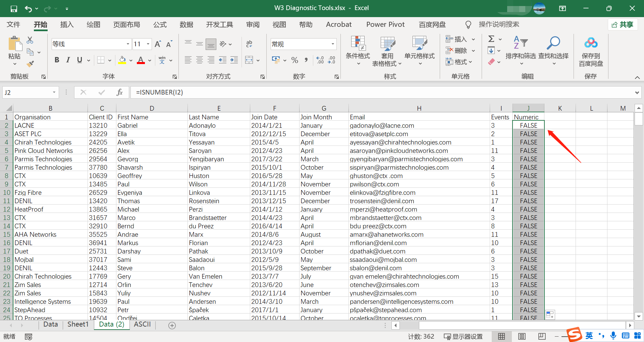This screenshot has width=644, height=342.
Task: Click the formula bar input
Action: (x=382, y=92)
